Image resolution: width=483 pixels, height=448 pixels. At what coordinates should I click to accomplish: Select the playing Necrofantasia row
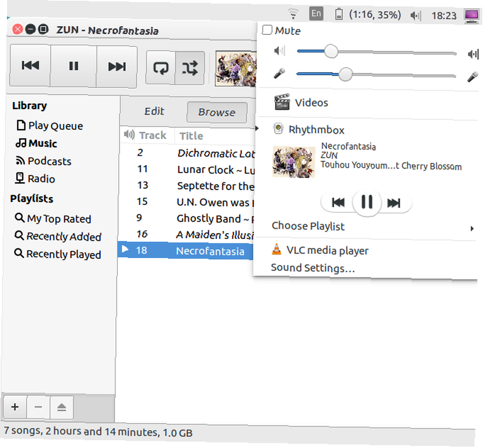click(186, 251)
